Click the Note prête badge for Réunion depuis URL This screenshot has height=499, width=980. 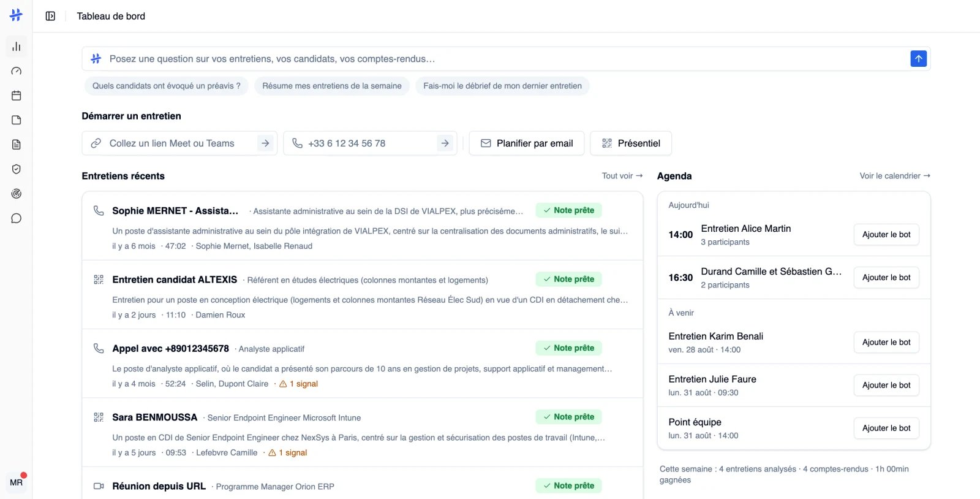coord(568,486)
